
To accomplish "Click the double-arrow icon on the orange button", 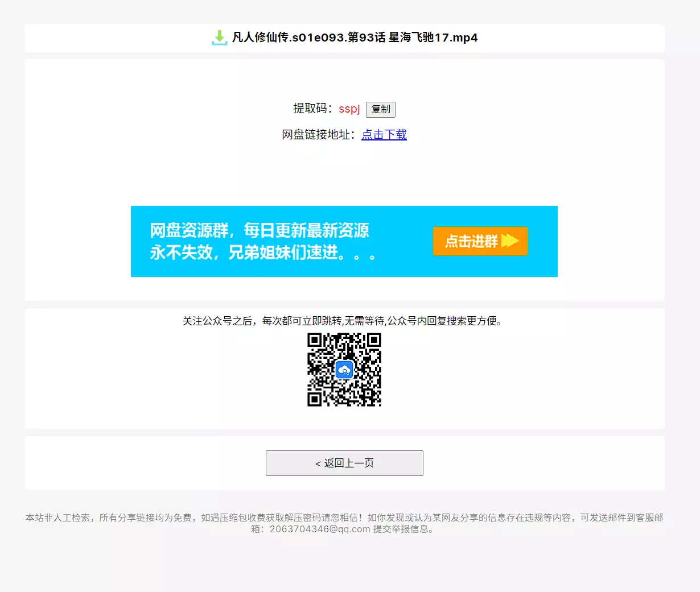I will (510, 241).
